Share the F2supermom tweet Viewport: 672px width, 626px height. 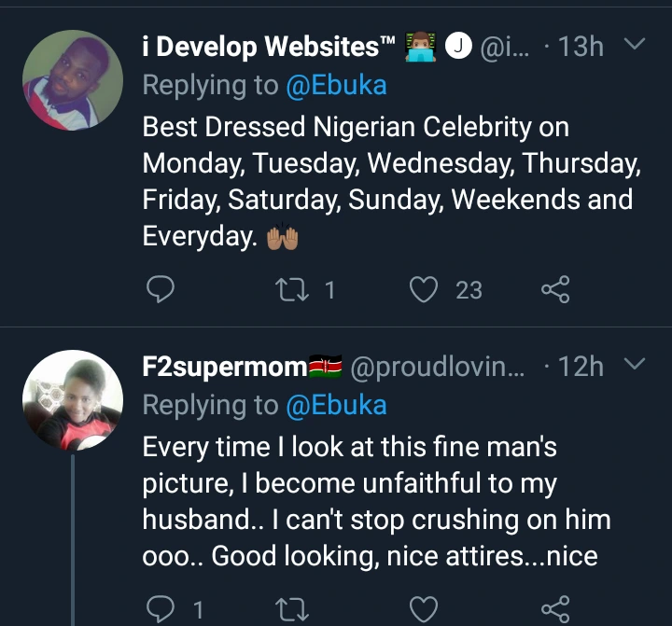click(x=554, y=610)
